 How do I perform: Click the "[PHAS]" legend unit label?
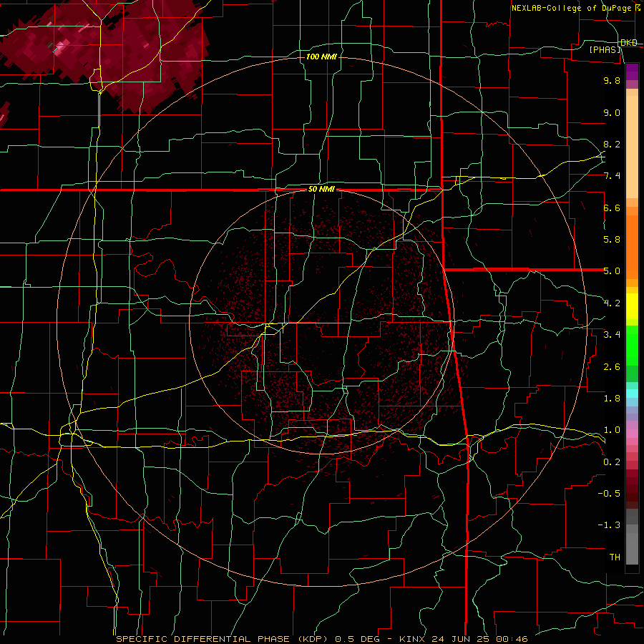pyautogui.click(x=605, y=50)
